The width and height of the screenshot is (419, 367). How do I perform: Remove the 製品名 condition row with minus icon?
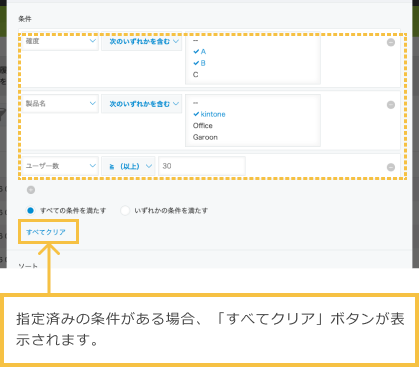coord(391,105)
